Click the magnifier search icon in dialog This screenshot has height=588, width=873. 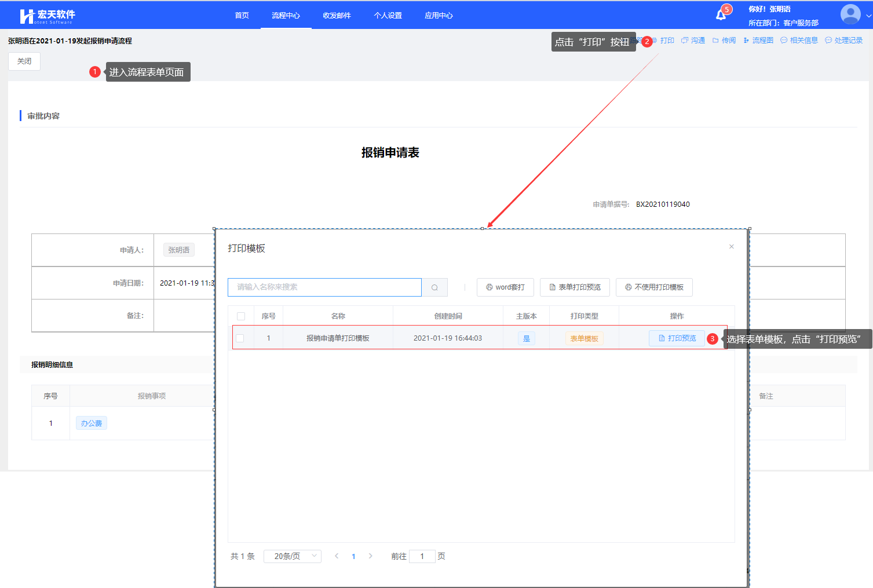[x=434, y=287]
